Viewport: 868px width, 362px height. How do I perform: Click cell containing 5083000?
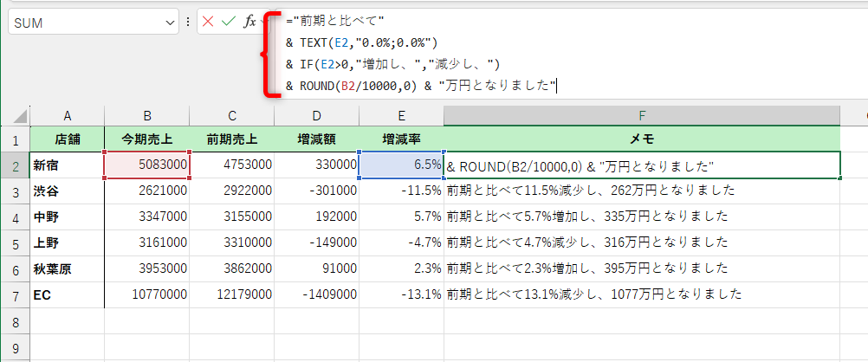click(146, 165)
